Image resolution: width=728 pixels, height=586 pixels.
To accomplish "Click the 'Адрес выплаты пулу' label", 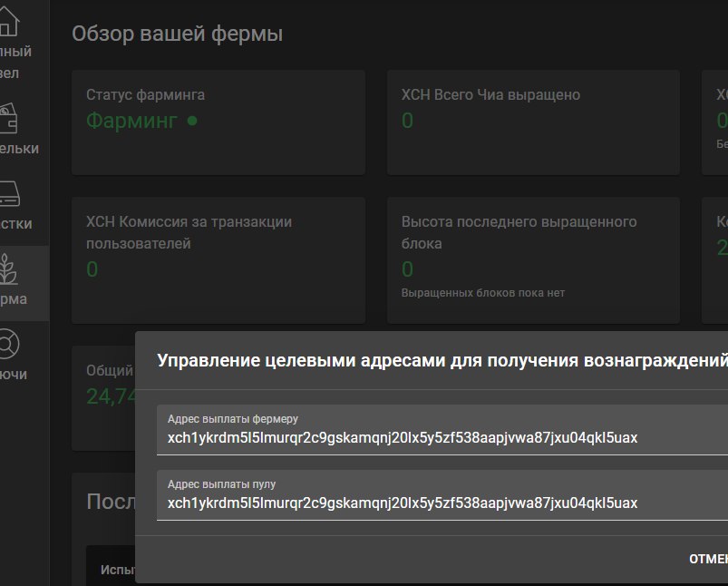I will pos(221,484).
